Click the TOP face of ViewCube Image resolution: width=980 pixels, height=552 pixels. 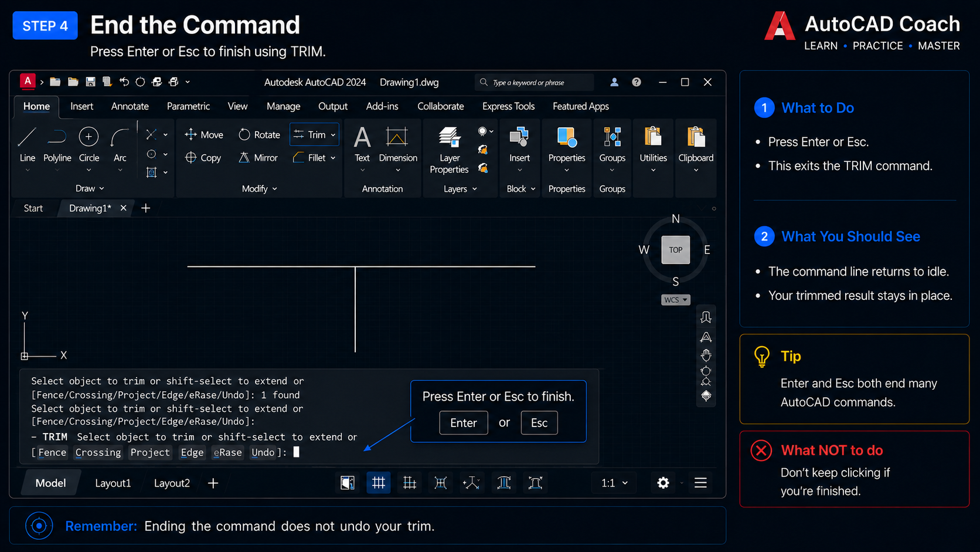pyautogui.click(x=676, y=250)
